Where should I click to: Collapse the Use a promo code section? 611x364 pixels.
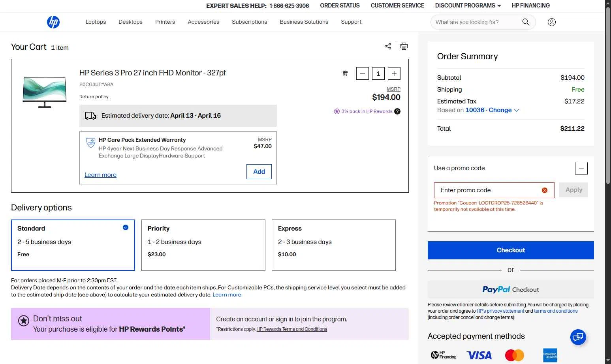[581, 168]
